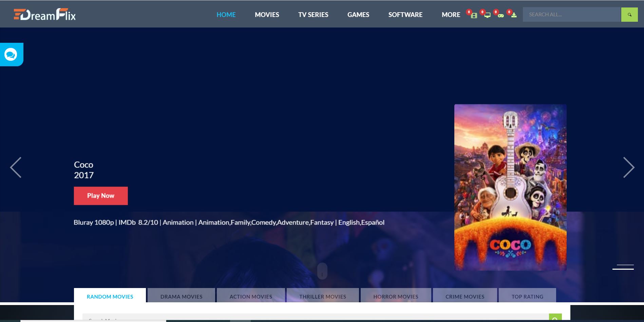The width and height of the screenshot is (644, 322).
Task: Go to the DreamFlix logo homepage
Action: [x=45, y=15]
